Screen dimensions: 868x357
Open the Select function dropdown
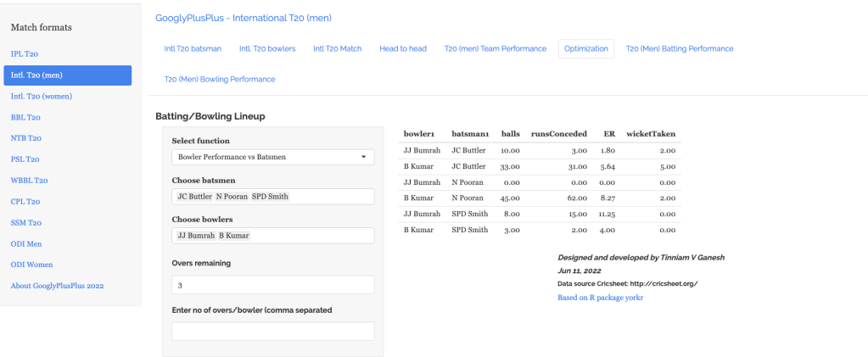coord(272,157)
